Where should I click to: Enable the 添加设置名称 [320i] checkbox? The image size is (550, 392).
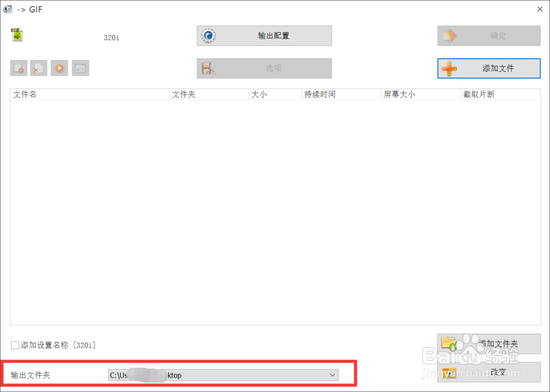15,345
